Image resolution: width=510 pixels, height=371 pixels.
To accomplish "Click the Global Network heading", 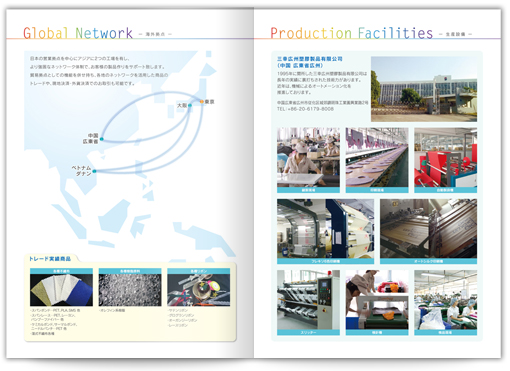I will [x=78, y=33].
